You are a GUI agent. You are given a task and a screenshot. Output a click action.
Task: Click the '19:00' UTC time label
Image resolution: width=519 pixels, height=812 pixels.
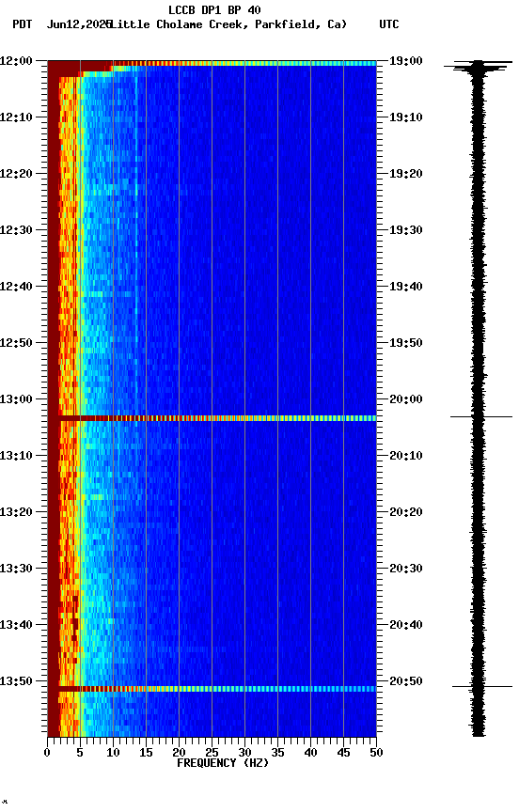[406, 61]
